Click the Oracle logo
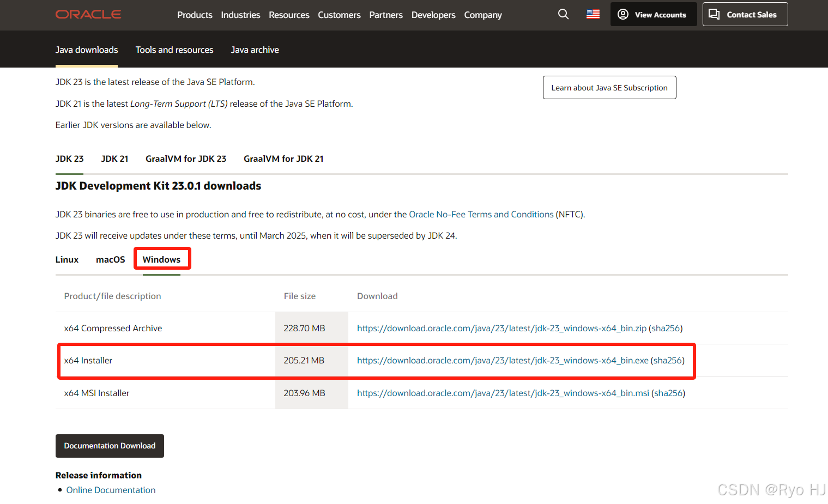Image resolution: width=828 pixels, height=504 pixels. coord(88,14)
